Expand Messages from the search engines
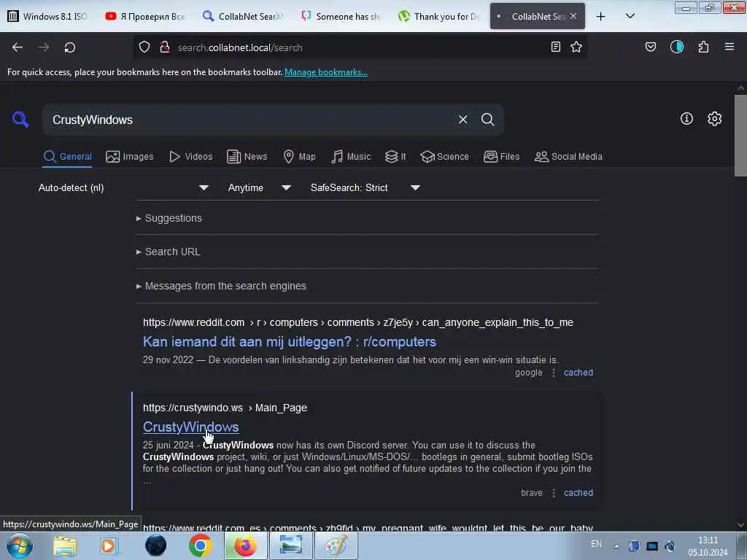Screen dimensions: 747x560 click(x=221, y=286)
